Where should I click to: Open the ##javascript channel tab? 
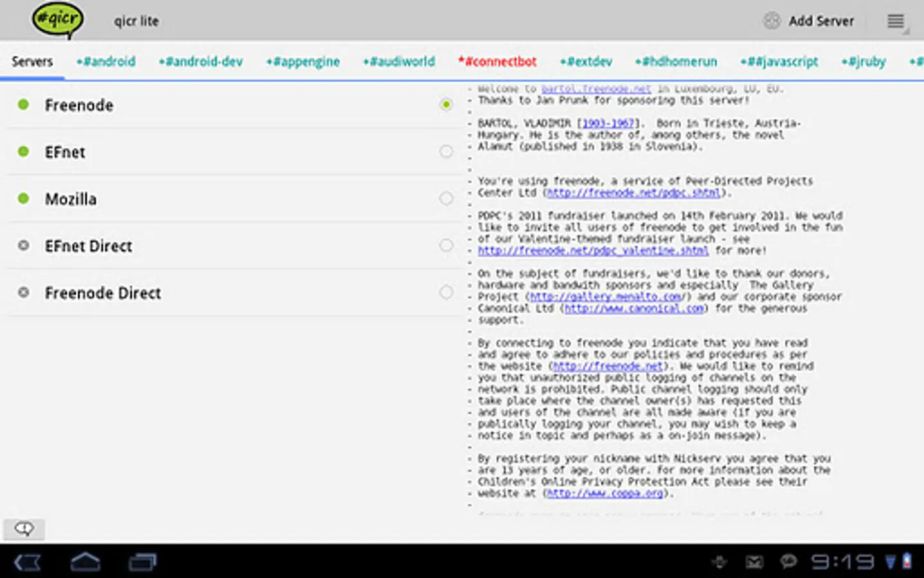tap(779, 62)
